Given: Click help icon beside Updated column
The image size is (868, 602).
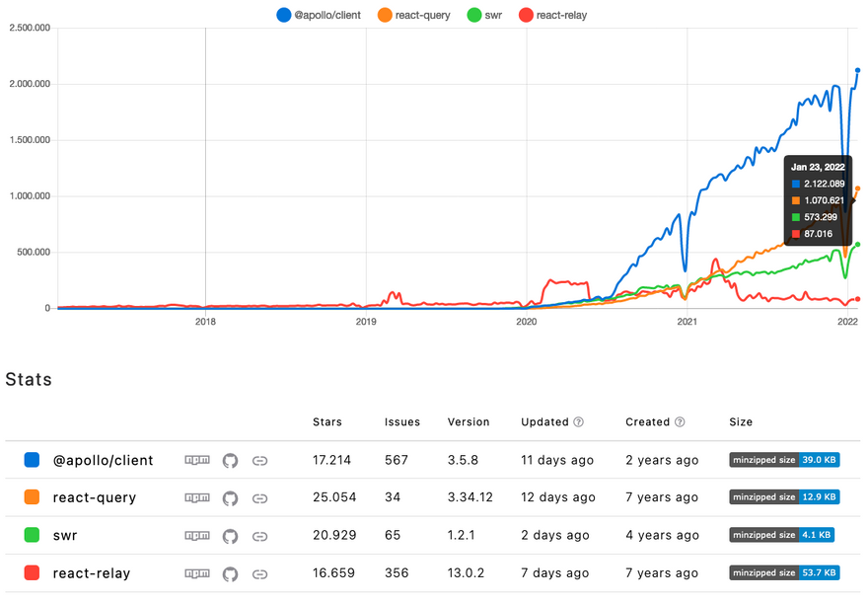Looking at the screenshot, I should (579, 422).
